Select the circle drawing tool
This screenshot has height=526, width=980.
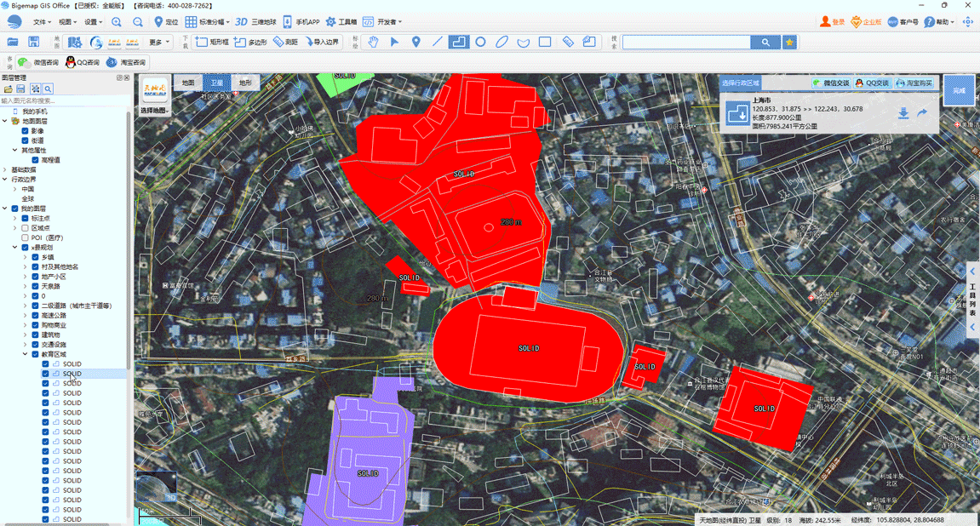(x=480, y=42)
